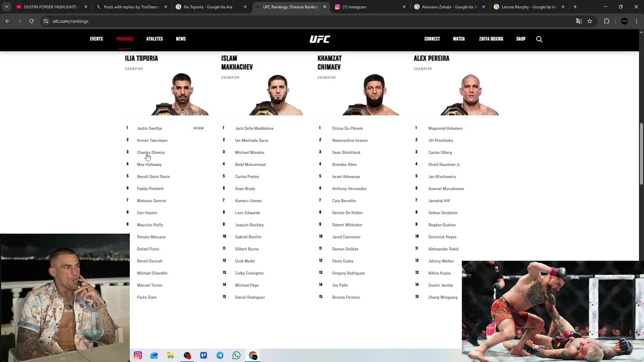Click the browser page vertical scrollbar

coord(641,153)
